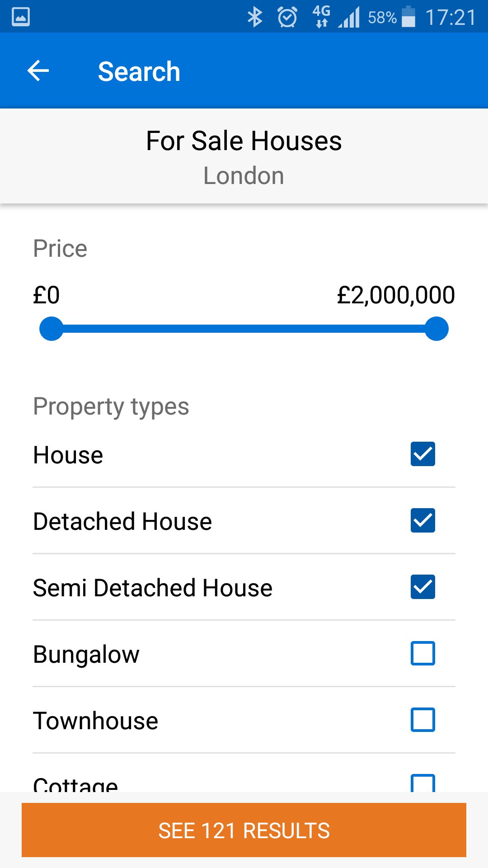Tap the 4G data indicator icon
The image size is (488, 868).
(x=321, y=17)
